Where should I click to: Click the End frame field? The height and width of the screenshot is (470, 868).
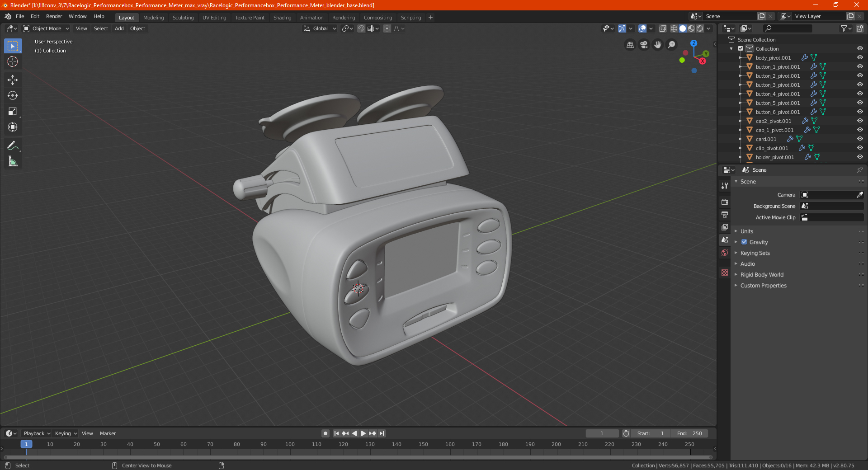pos(689,433)
